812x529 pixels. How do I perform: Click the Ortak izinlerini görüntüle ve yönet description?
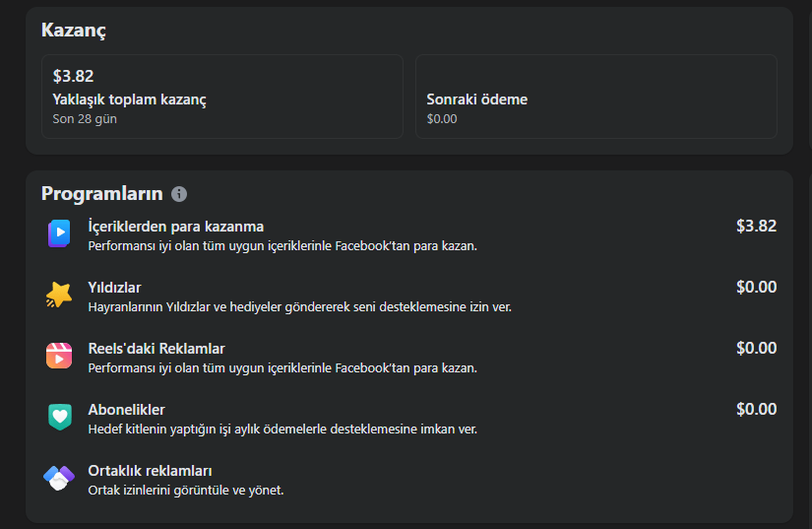(x=186, y=491)
